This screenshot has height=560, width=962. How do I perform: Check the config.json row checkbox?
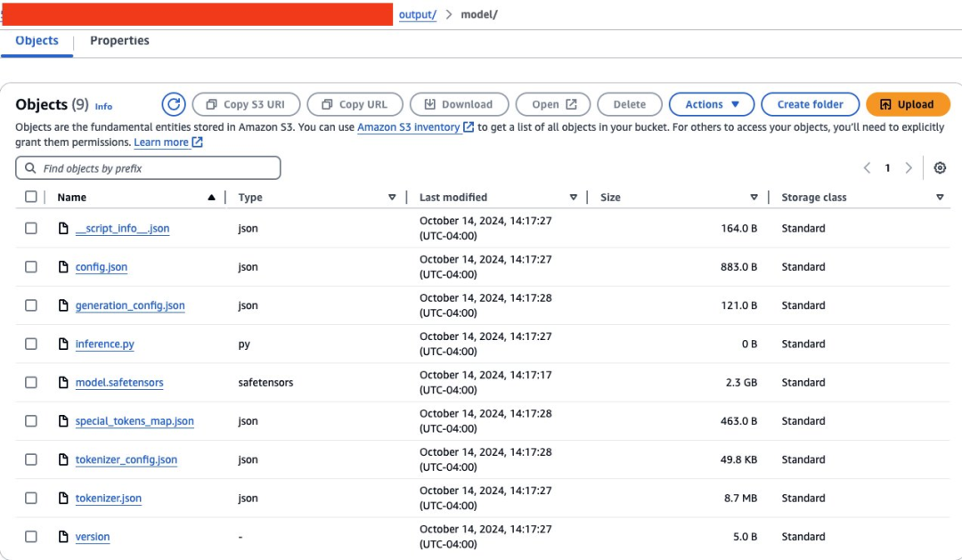tap(30, 267)
